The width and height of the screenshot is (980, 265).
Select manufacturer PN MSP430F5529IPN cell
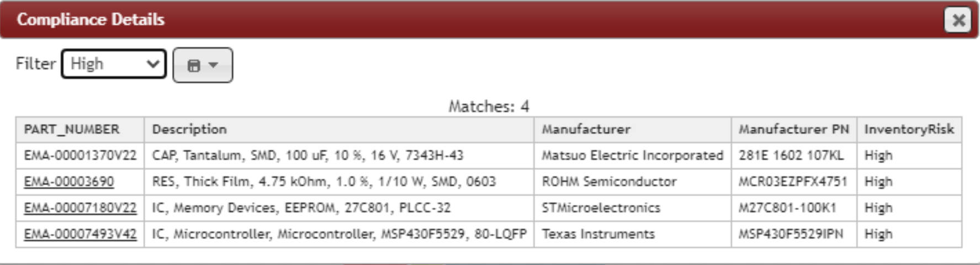pyautogui.click(x=791, y=234)
